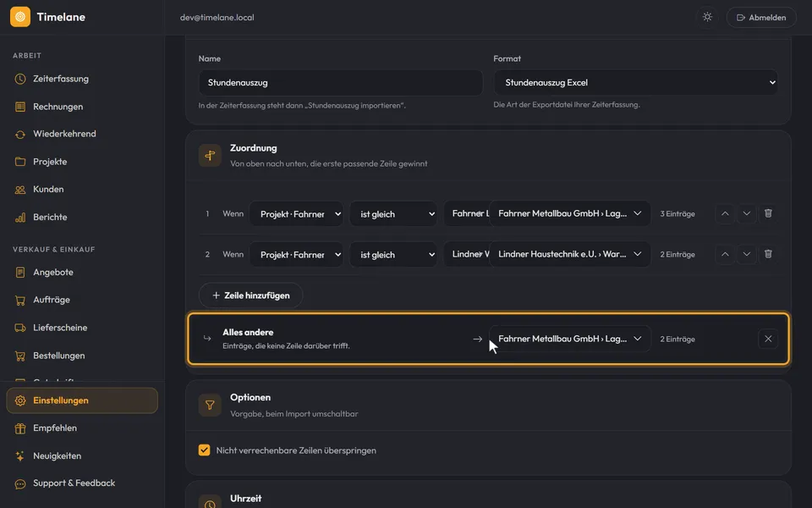This screenshot has width=812, height=508.
Task: Open row 2 ist gleich operator dropdown
Action: pos(393,255)
